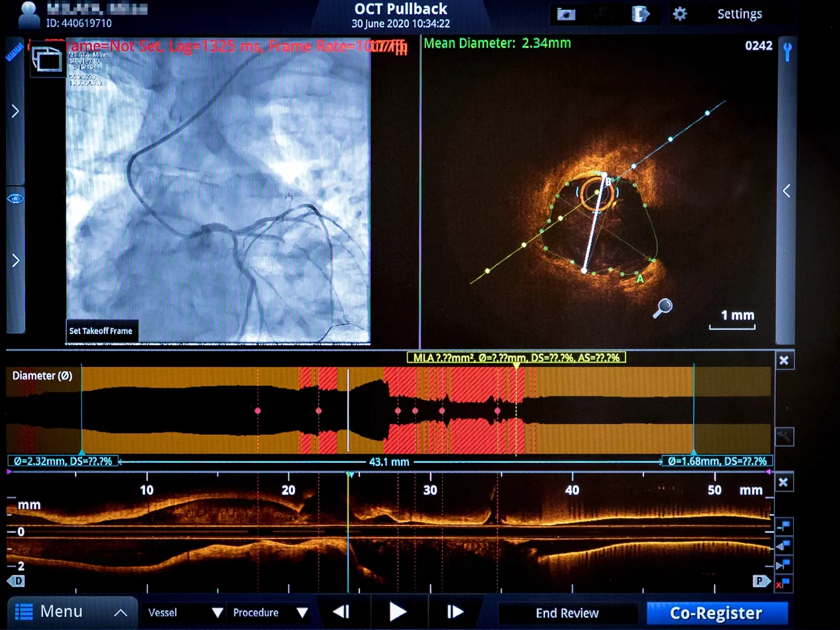Click the white current frame bar in profile

pos(348,410)
